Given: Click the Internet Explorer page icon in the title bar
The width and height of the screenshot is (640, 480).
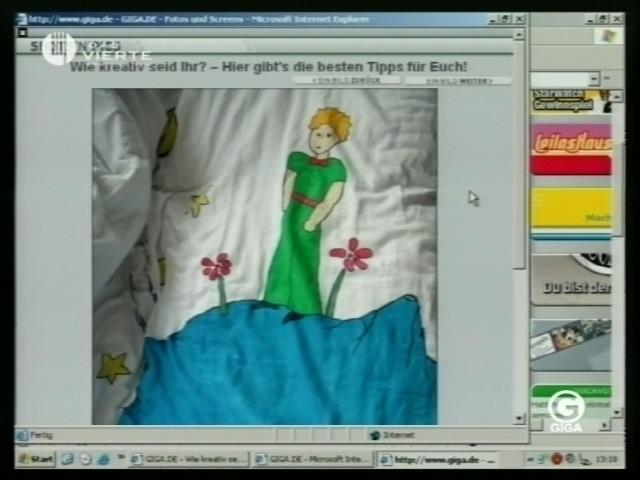Looking at the screenshot, I should click(22, 19).
